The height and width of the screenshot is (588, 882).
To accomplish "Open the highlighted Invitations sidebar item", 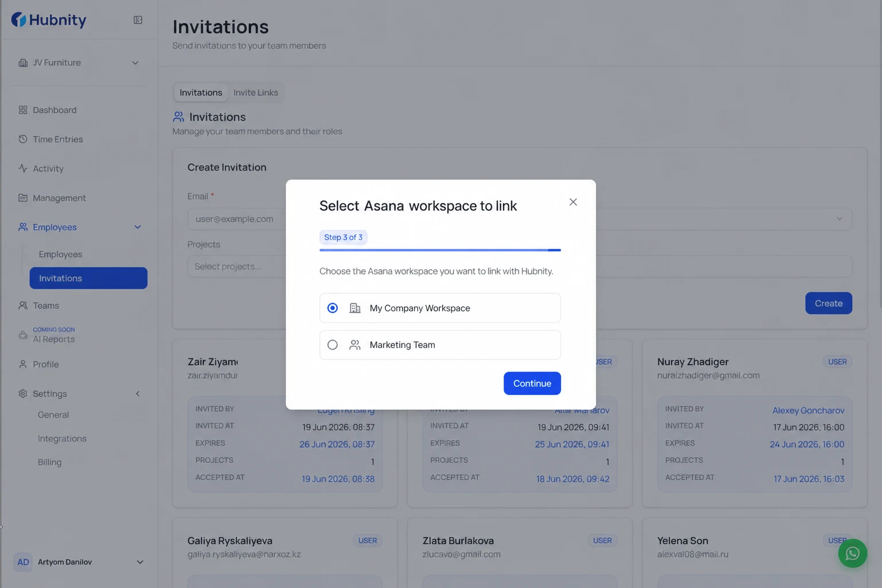I will pyautogui.click(x=88, y=278).
